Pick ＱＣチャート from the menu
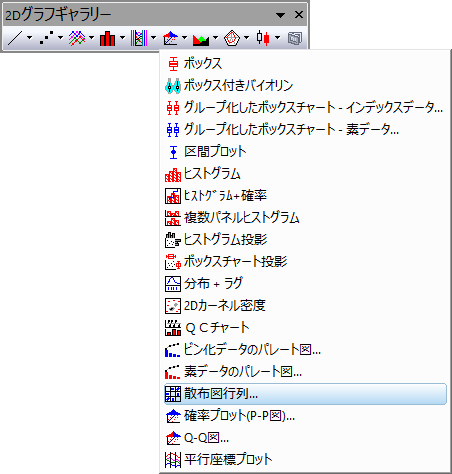The image size is (452, 474). (305, 328)
